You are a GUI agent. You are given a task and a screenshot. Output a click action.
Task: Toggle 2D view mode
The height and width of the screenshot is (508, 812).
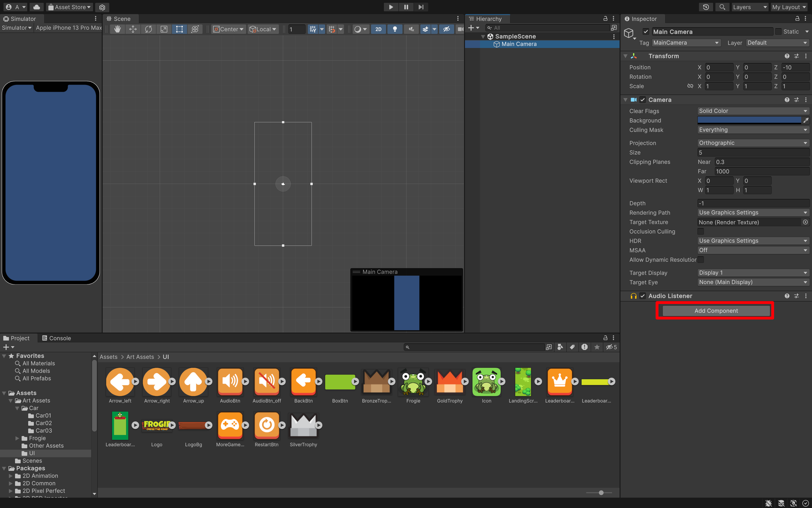pos(378,29)
